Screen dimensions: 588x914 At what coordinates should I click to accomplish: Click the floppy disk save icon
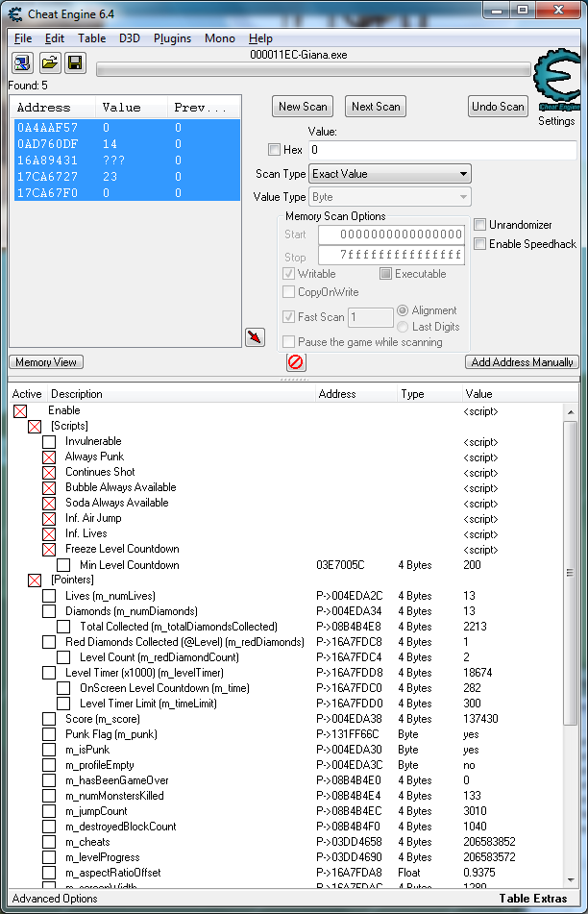[x=75, y=63]
